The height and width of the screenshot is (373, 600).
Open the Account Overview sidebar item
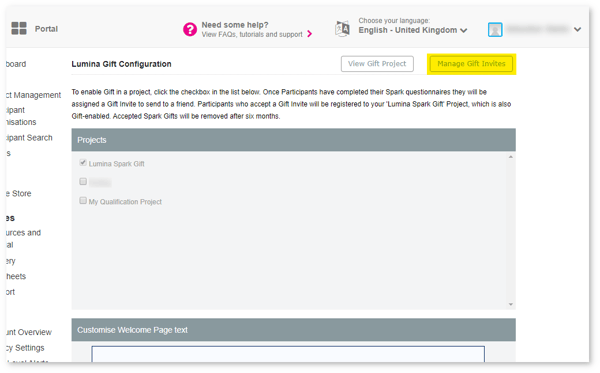29,332
